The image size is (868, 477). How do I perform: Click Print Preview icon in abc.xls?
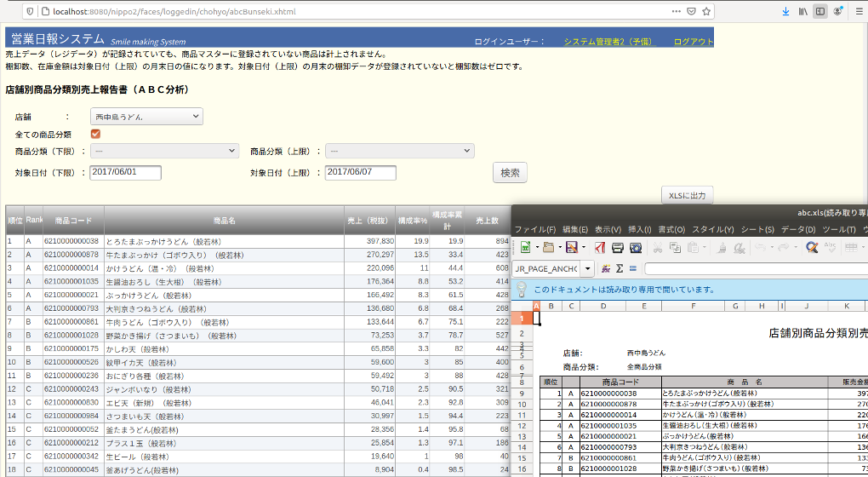[x=636, y=248]
